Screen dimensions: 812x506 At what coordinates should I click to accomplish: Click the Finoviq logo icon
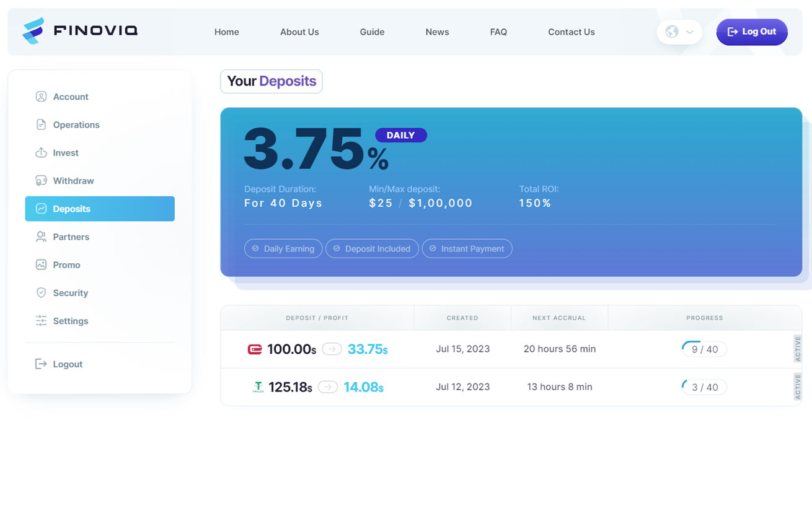click(33, 31)
